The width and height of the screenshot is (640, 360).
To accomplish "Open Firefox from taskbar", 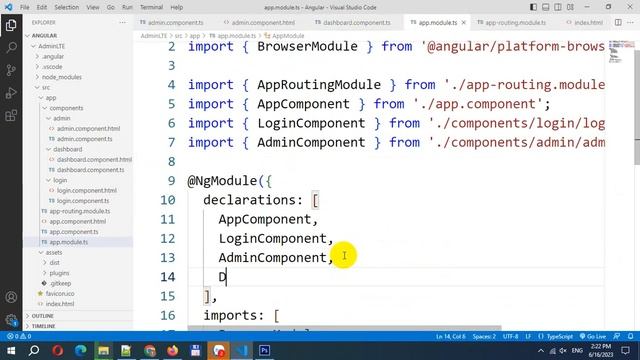I will pyautogui.click(x=172, y=351).
